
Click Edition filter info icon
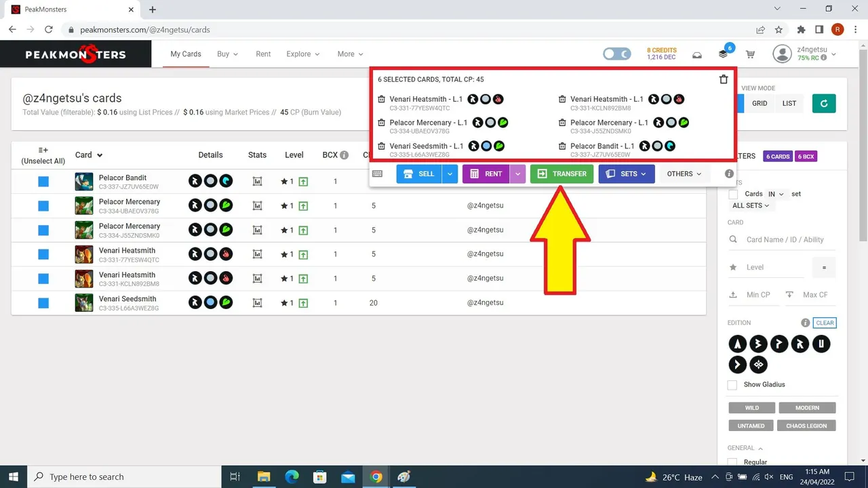tap(805, 323)
